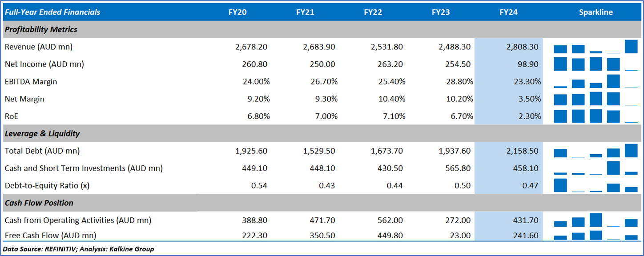Select the FY24 Revenue value 2,808.30
The image size is (644, 256).
[522, 47]
